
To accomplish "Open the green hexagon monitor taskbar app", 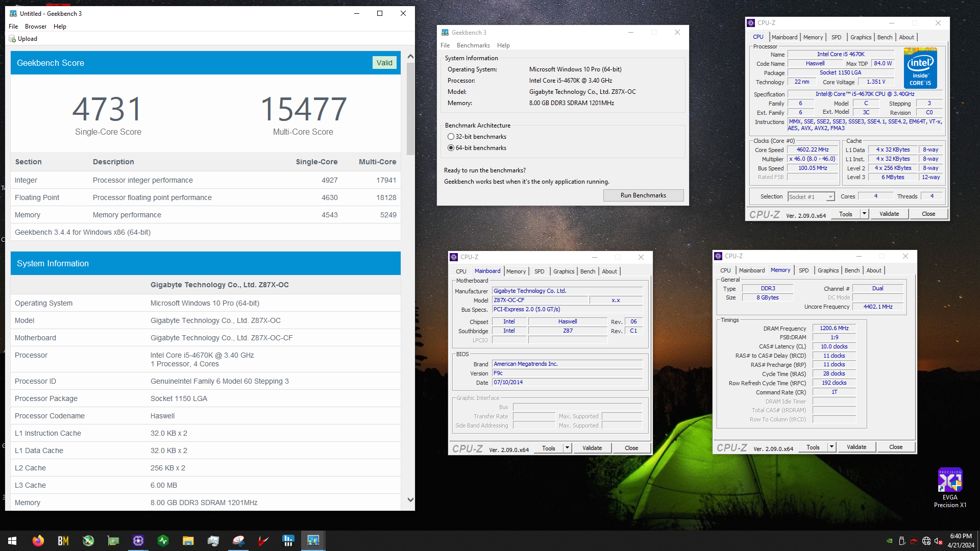I will (x=163, y=541).
